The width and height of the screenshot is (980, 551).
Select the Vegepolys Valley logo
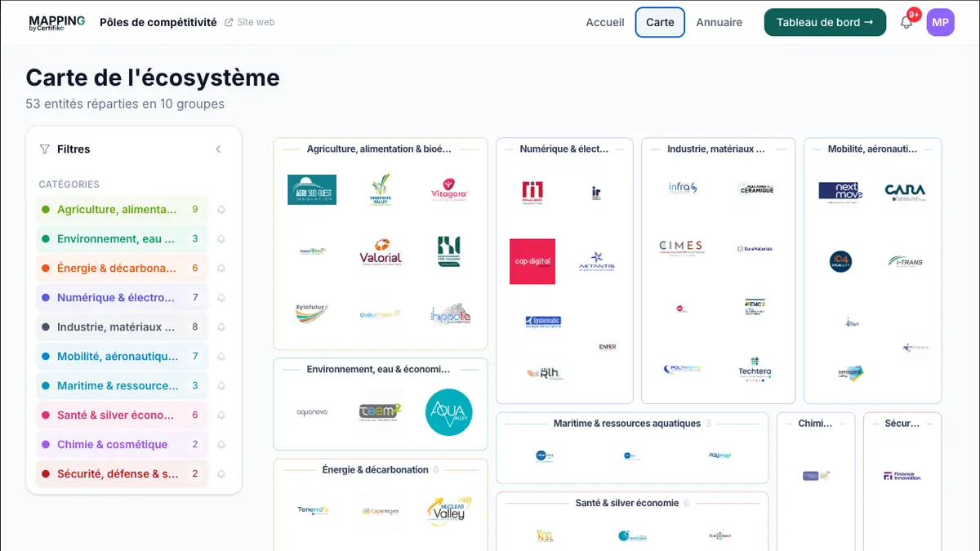click(x=381, y=189)
